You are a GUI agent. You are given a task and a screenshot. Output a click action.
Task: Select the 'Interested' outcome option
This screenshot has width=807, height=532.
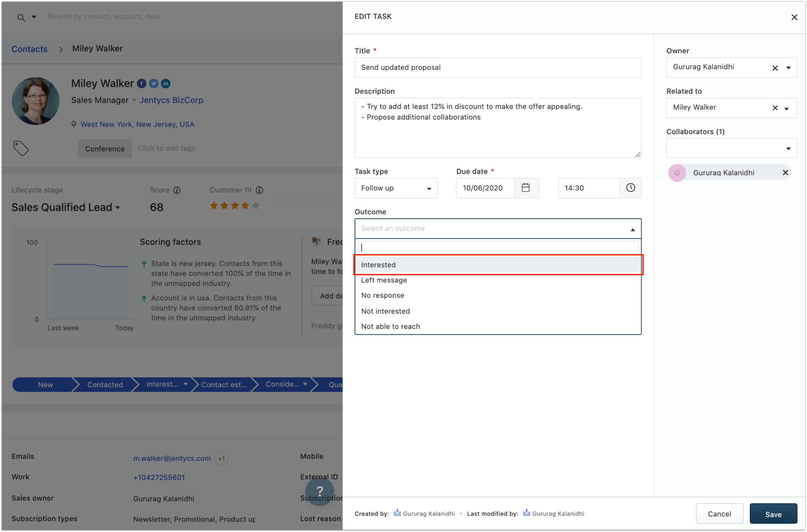tap(378, 265)
